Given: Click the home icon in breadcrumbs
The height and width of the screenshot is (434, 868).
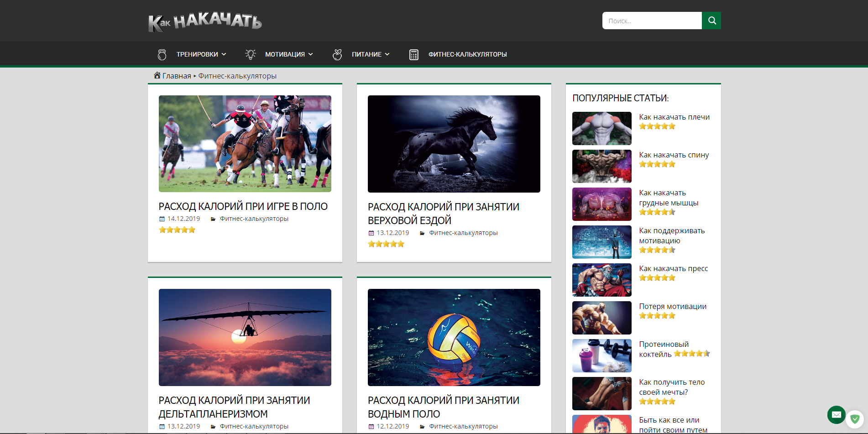Looking at the screenshot, I should tap(157, 75).
